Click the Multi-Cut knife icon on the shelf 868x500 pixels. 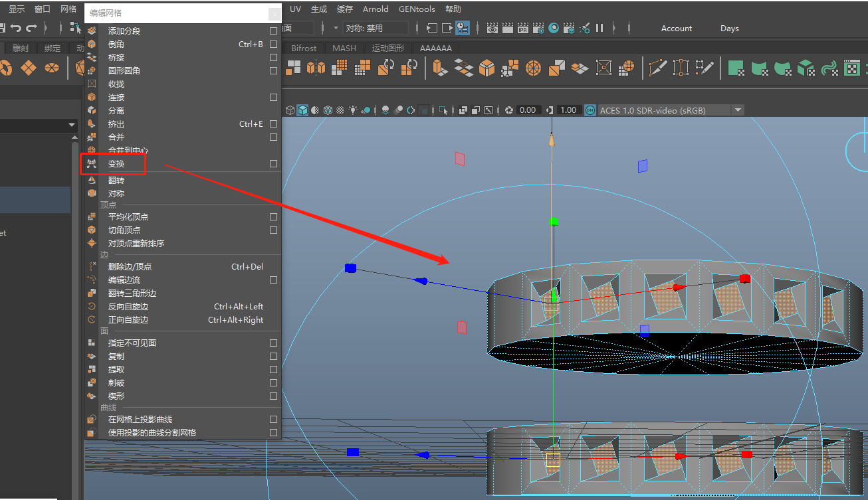658,68
